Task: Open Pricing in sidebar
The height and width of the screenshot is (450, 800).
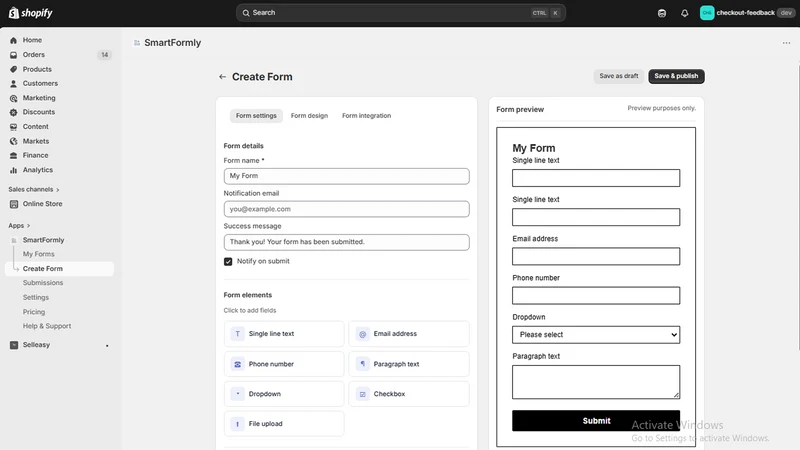Action: click(x=34, y=312)
